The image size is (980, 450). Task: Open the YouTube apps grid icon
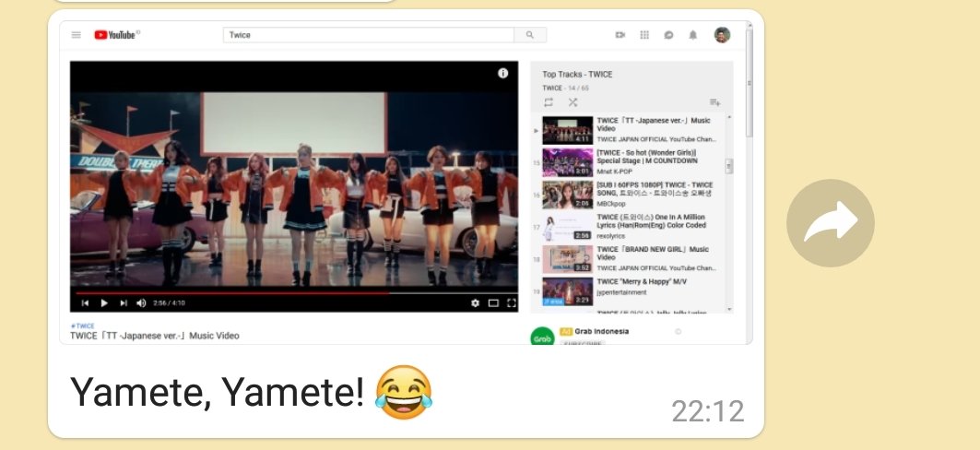[644, 35]
